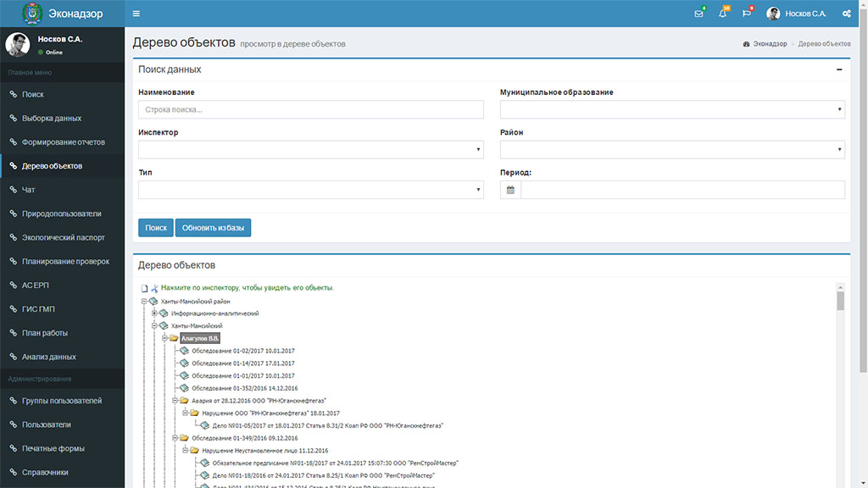The height and width of the screenshot is (488, 868).
Task: Click the Обновить из базы button
Action: coord(213,228)
